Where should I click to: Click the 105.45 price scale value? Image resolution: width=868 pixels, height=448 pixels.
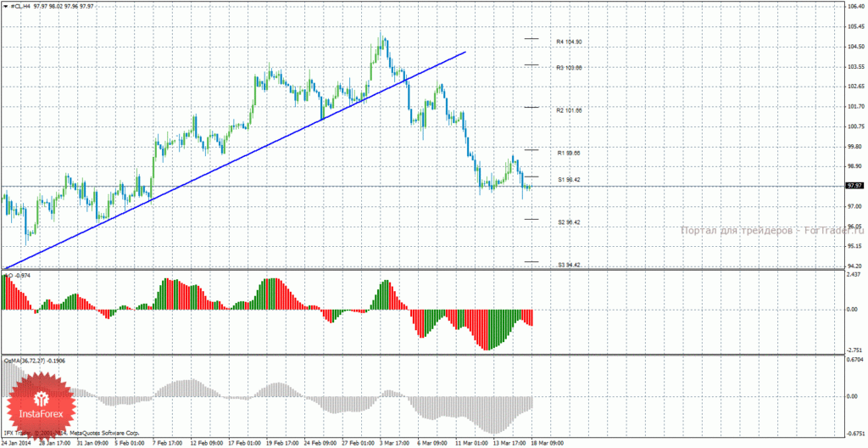pyautogui.click(x=854, y=26)
